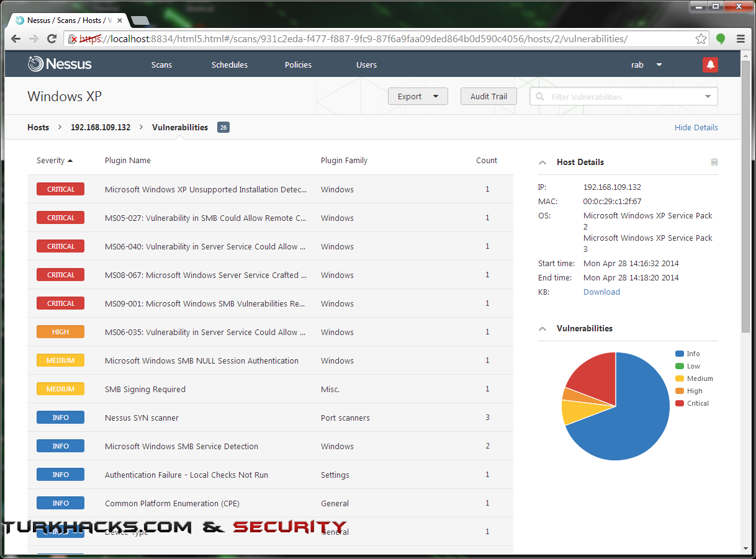This screenshot has height=559, width=756.
Task: Click the HIGH severity badge
Action: coord(60,332)
